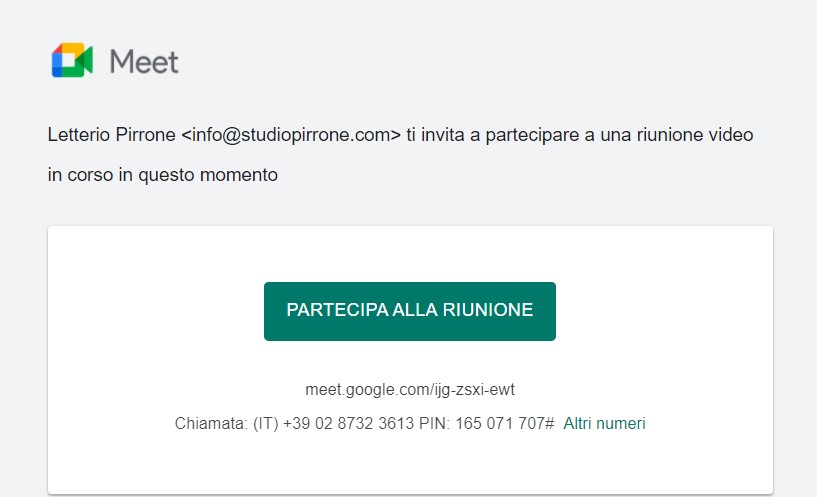Click the PIN number 165 071 707#

pos(504,423)
